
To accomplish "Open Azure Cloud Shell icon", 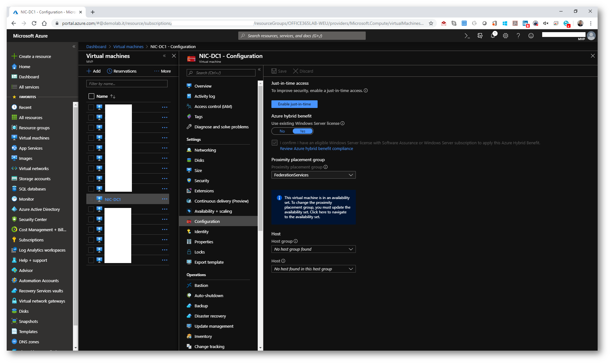I will point(467,36).
